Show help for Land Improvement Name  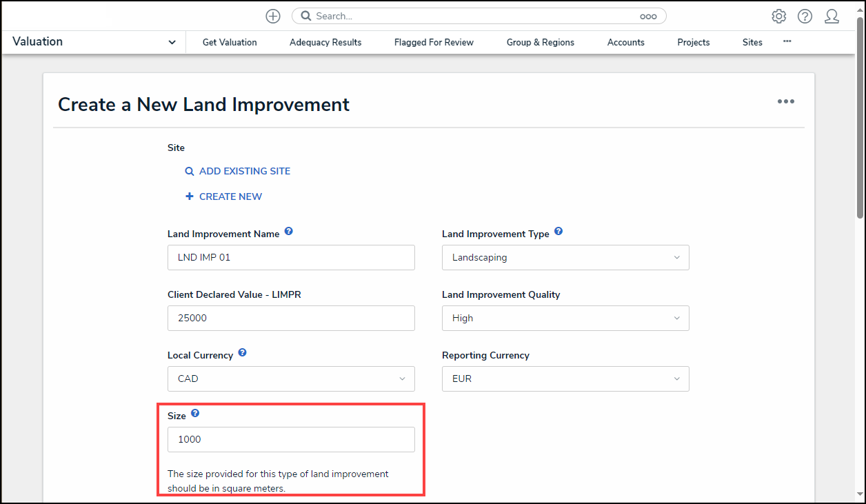pos(289,232)
